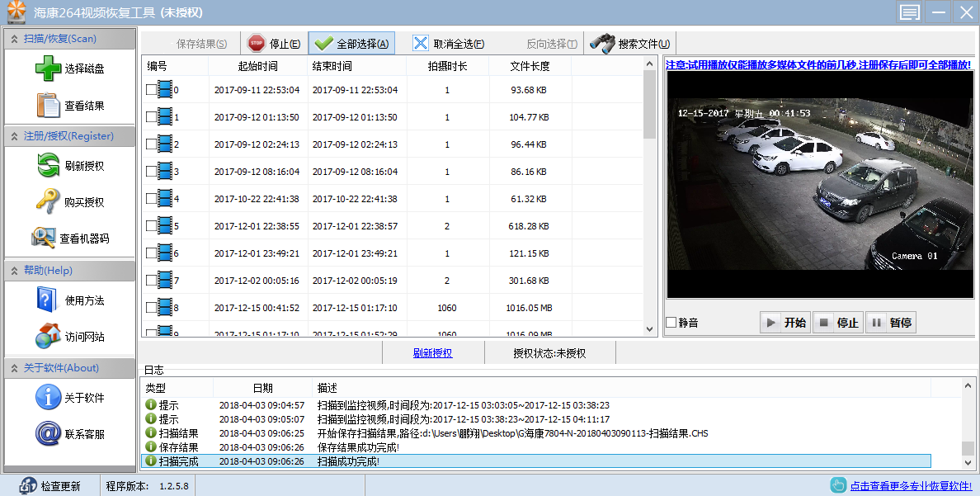
Task: Check the checkbox for video row 1
Action: (x=151, y=116)
